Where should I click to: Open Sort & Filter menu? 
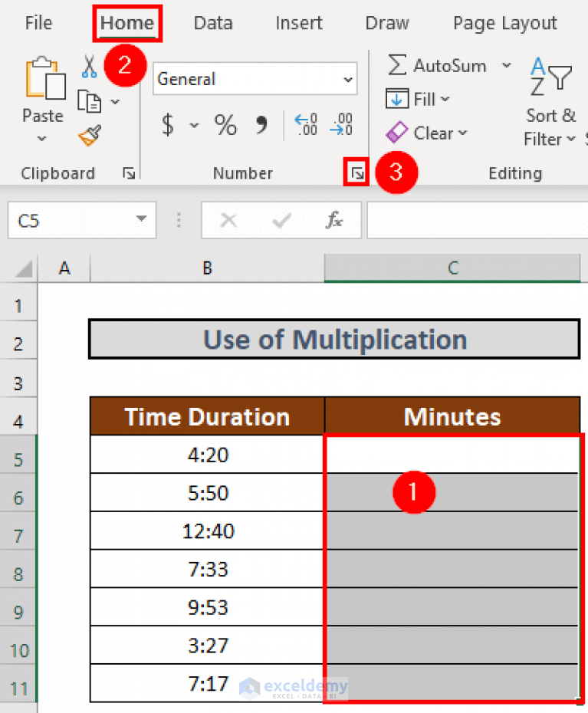550,102
